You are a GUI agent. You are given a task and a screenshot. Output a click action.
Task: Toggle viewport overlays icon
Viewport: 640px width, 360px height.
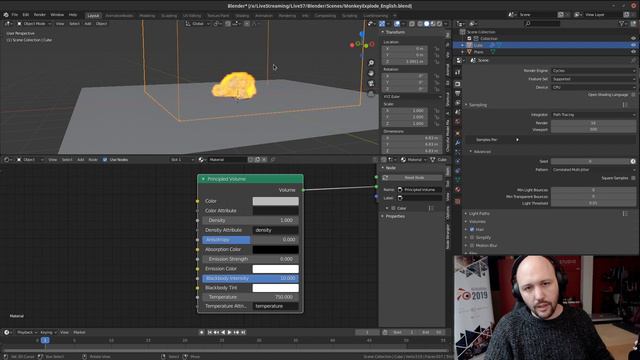coord(397,24)
